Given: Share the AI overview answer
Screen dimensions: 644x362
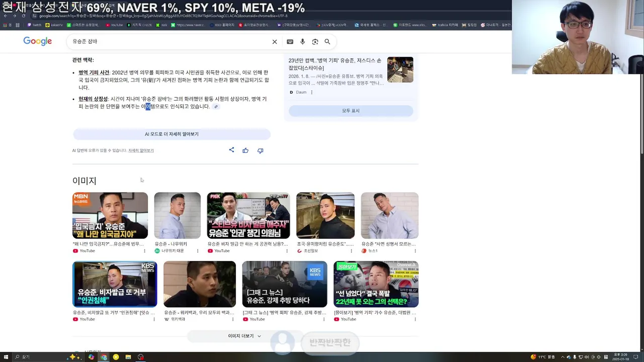Looking at the screenshot, I should click(231, 150).
